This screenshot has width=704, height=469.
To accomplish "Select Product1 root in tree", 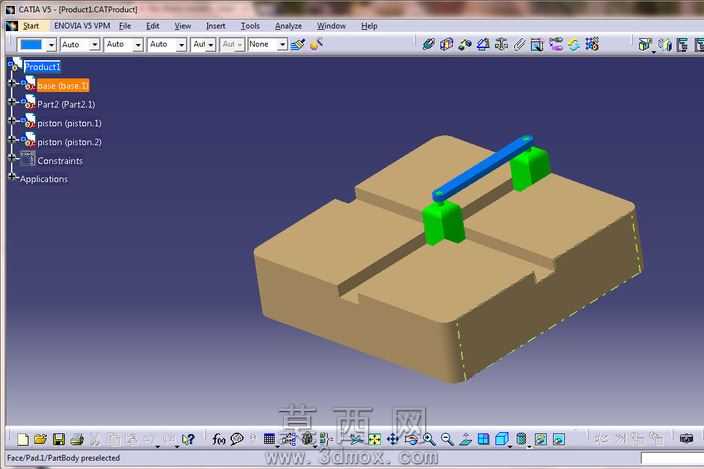I will (x=42, y=67).
